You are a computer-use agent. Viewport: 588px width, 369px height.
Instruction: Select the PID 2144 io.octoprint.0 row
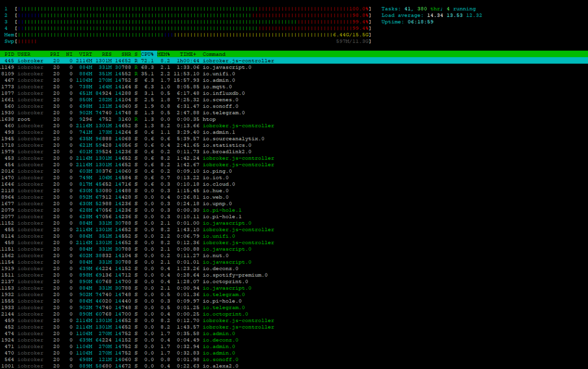[x=294, y=314]
